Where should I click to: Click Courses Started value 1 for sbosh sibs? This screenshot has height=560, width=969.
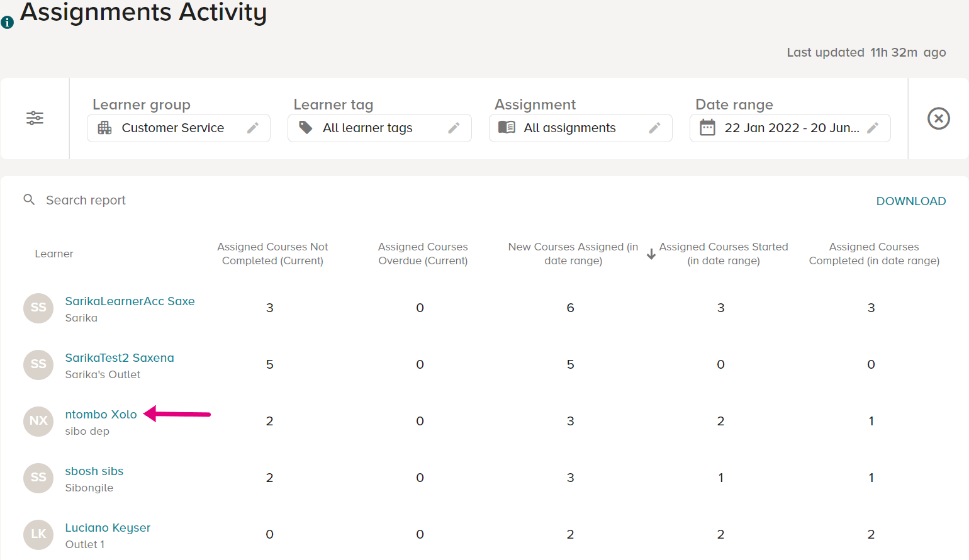[720, 478]
